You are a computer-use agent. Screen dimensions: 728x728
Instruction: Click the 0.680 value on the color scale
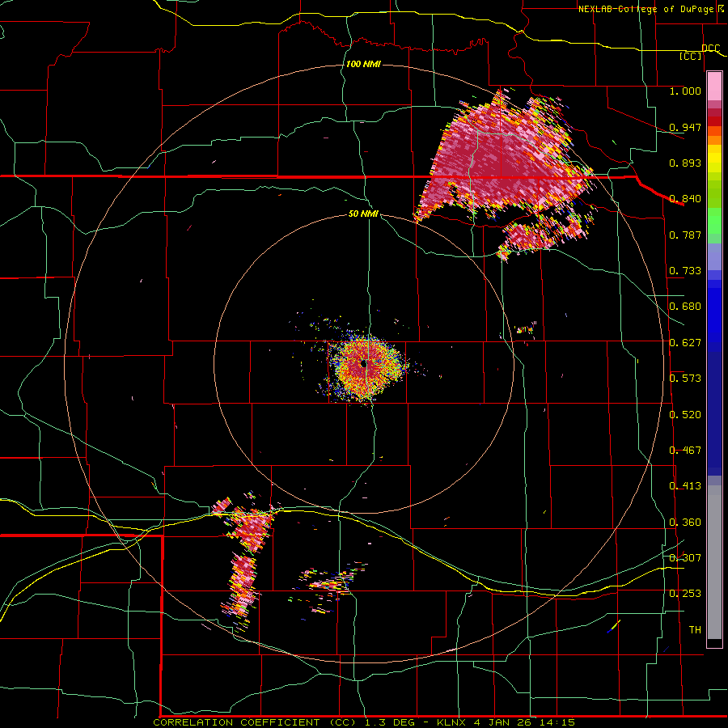(x=685, y=307)
